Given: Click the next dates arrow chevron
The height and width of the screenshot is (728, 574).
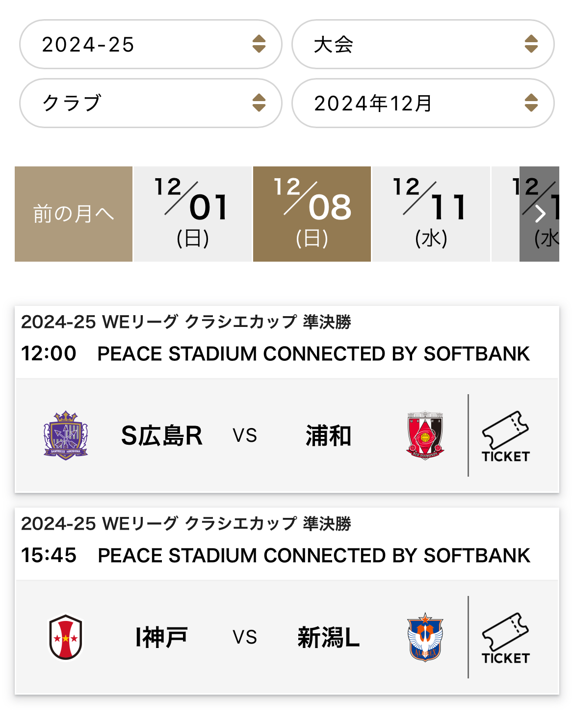Looking at the screenshot, I should point(539,214).
